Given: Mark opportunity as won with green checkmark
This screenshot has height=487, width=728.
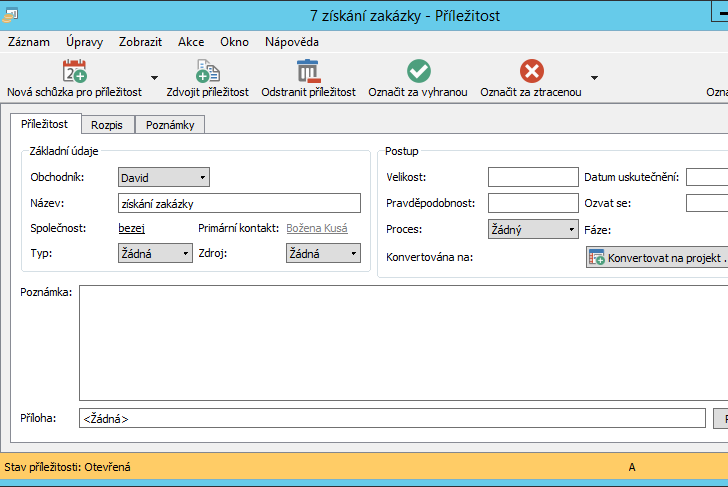Looking at the screenshot, I should click(x=418, y=71).
